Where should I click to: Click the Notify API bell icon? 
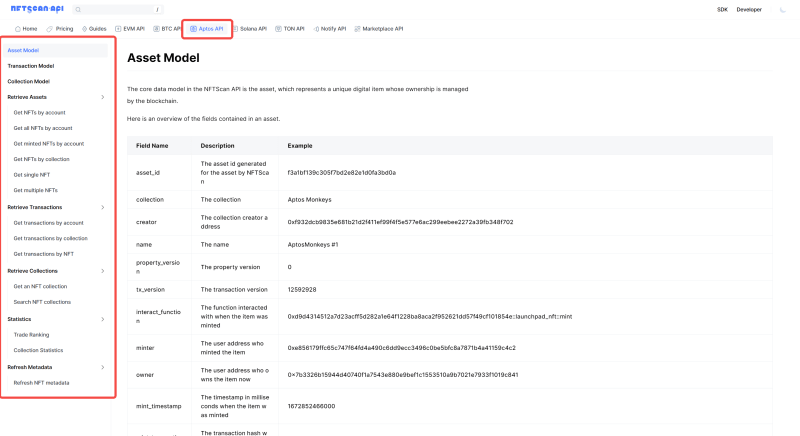[316, 29]
